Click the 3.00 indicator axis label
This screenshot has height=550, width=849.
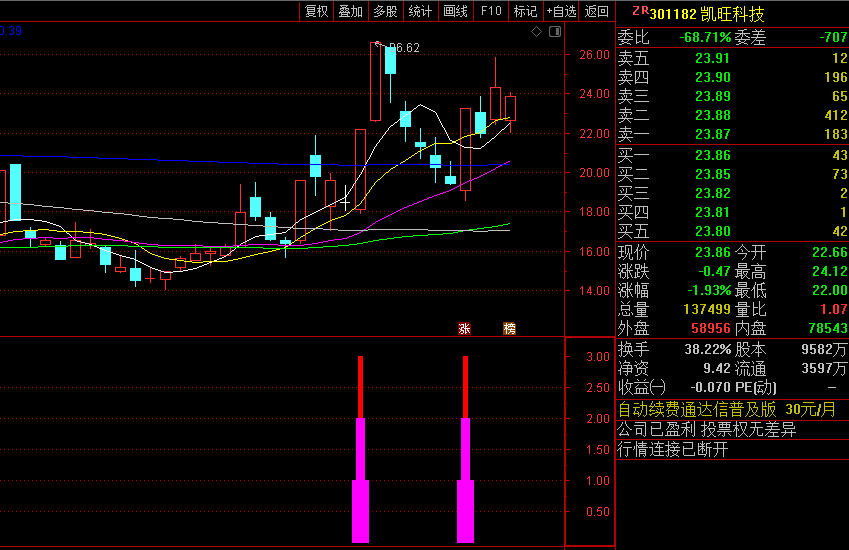tap(598, 357)
